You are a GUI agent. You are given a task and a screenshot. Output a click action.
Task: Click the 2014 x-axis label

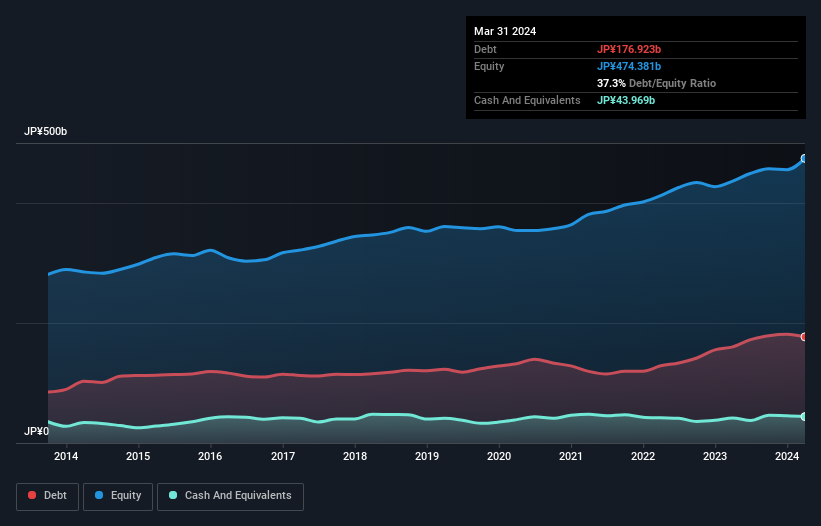pyautogui.click(x=66, y=456)
